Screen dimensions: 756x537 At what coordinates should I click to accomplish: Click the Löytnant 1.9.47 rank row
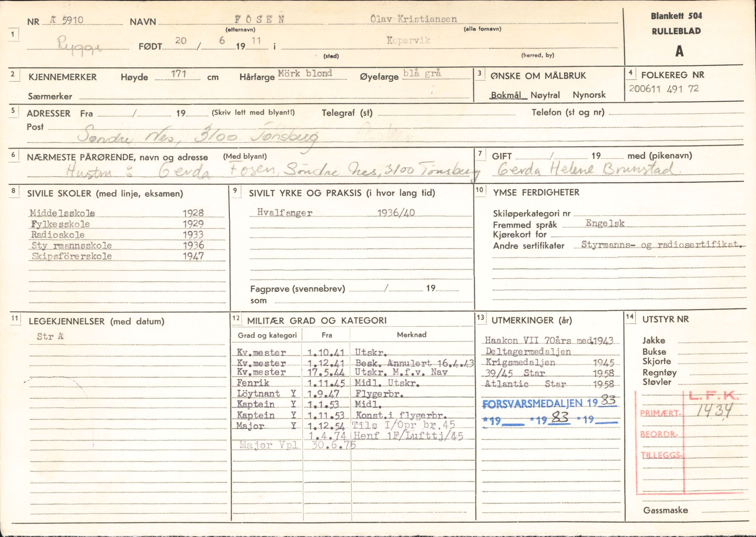(320, 394)
